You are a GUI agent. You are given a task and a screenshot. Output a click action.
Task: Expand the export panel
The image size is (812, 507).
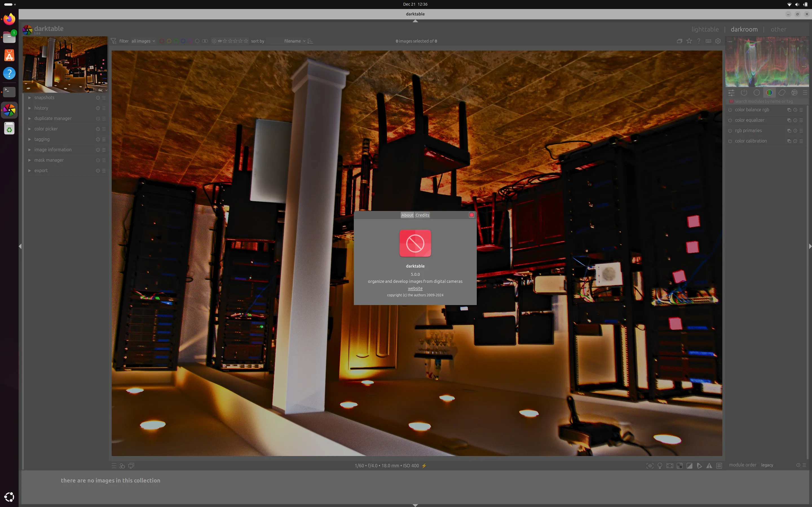[41, 170]
